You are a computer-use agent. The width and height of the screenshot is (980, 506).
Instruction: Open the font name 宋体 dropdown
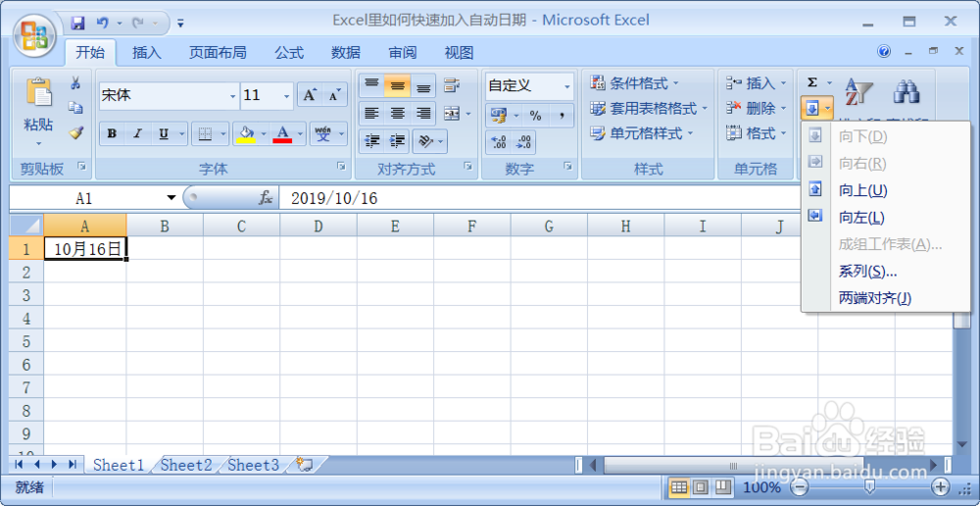(232, 96)
